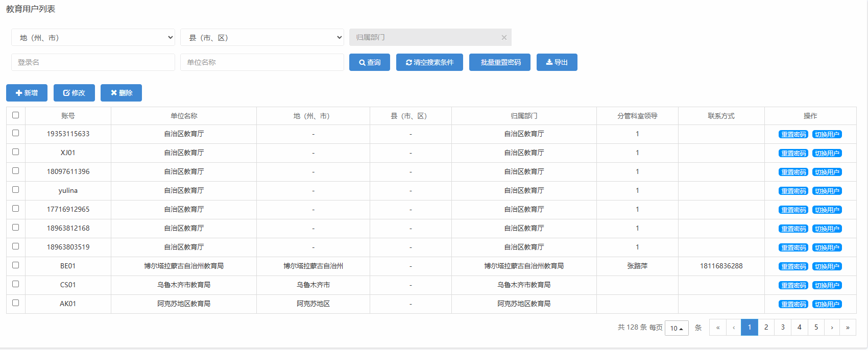Screen dimensions: 868x351
Task: Check the row for account XJ01
Action: (x=15, y=152)
